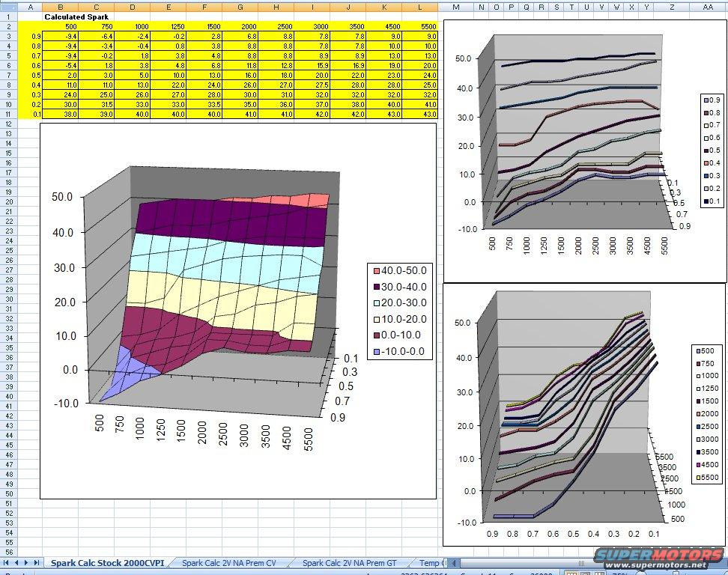Image resolution: width=728 pixels, height=575 pixels.
Task: Select the -10.0-0.0 legend swatch in surface chart
Action: click(x=377, y=351)
